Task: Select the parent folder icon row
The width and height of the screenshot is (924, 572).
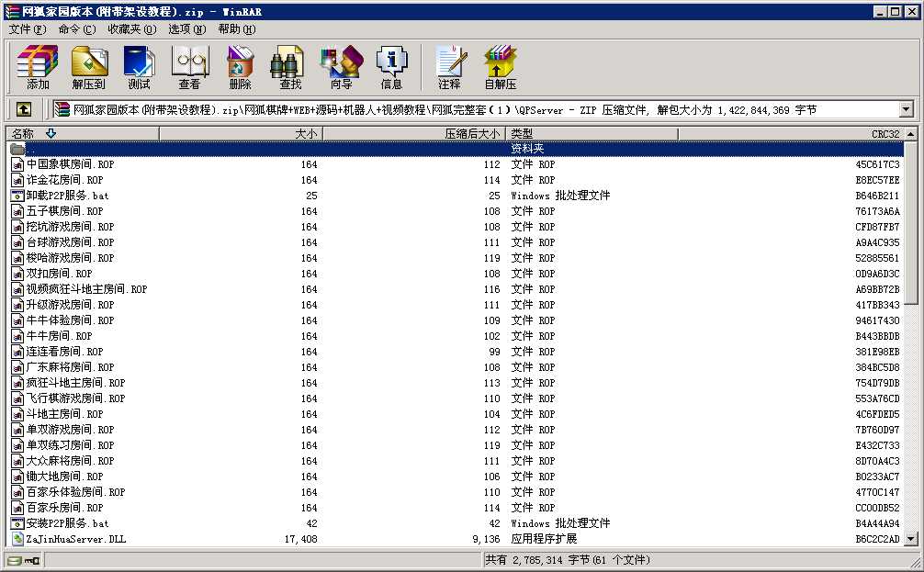Action: 456,149
